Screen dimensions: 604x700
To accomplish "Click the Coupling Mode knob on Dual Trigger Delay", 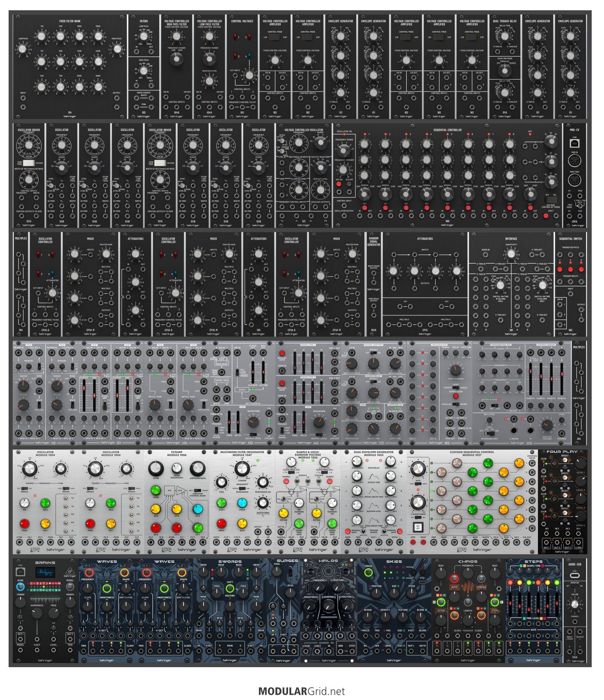I will (x=505, y=70).
